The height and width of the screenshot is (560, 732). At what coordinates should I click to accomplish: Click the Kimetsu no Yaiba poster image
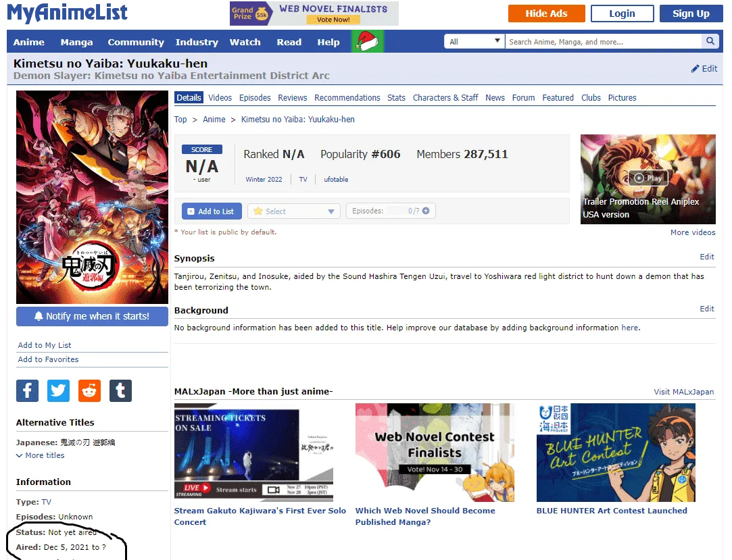tap(92, 197)
